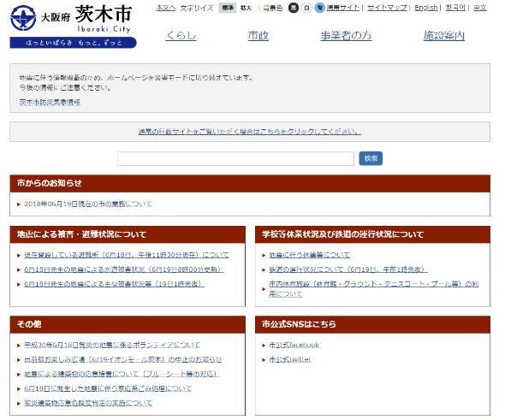Viewport: 505px width, 420px height.
Task: Open 2018年06月19日 city operations notice
Action: [x=87, y=204]
